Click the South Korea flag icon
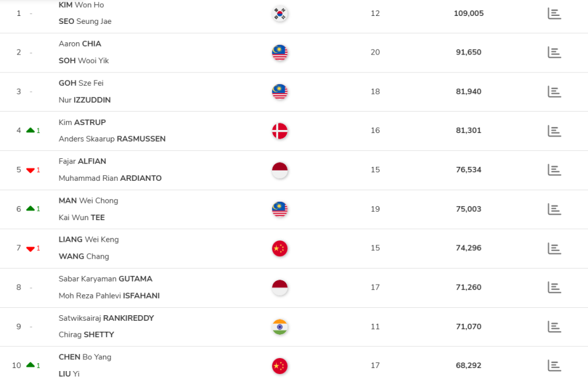The width and height of the screenshot is (588, 379). coord(280,13)
